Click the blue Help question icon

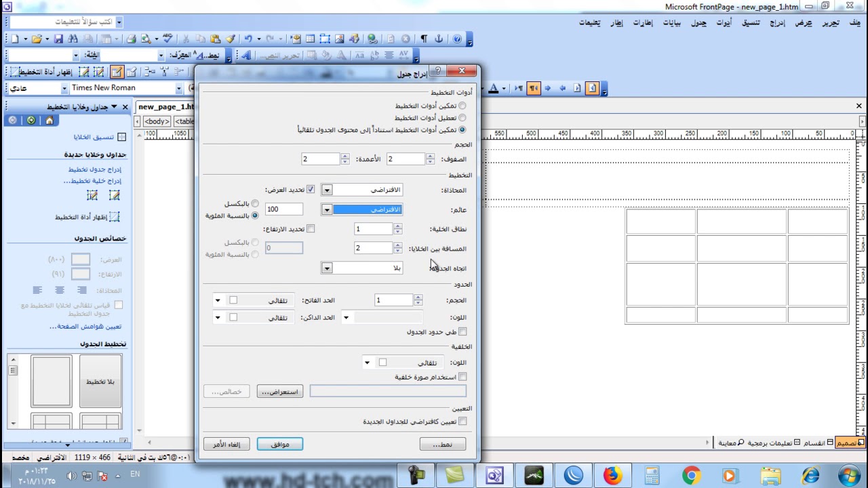point(457,39)
